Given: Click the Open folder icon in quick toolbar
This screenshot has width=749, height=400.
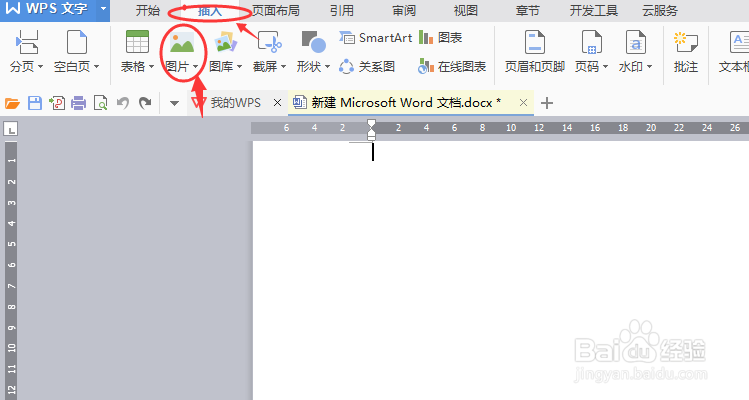Looking at the screenshot, I should point(12,103).
